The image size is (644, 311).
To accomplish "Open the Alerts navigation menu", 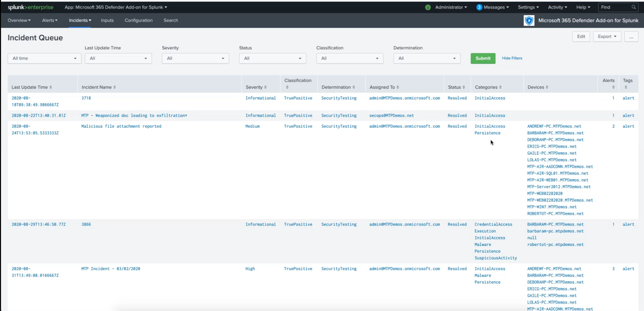I will tap(50, 20).
